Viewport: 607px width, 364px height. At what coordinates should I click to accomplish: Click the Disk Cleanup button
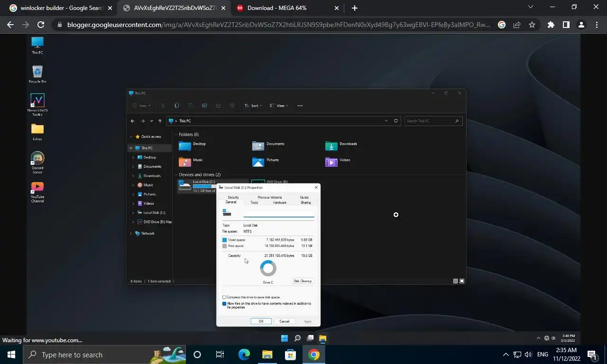click(x=303, y=281)
